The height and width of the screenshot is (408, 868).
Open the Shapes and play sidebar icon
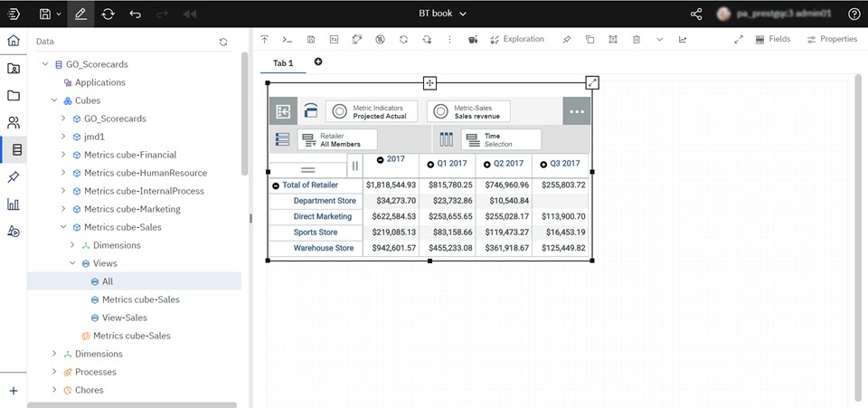coord(14,231)
